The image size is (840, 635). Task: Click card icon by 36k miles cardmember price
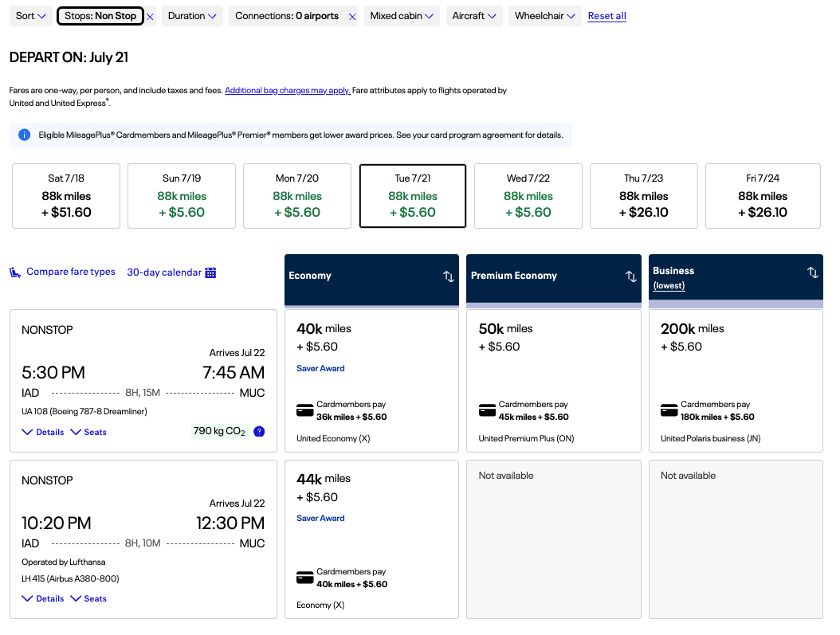point(304,410)
